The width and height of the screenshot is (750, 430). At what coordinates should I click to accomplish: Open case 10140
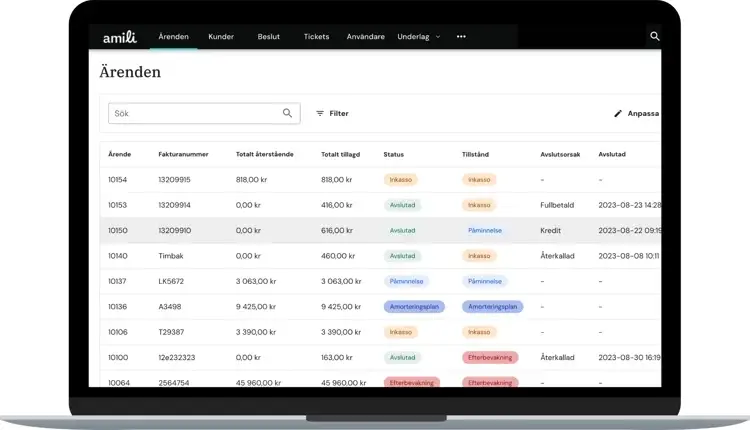click(x=118, y=256)
